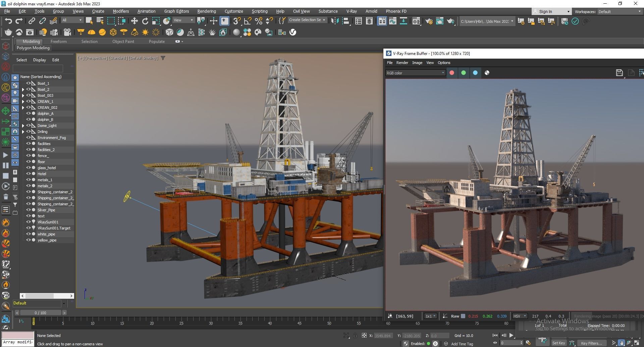
Task: Click the Mirror tool icon
Action: (334, 21)
